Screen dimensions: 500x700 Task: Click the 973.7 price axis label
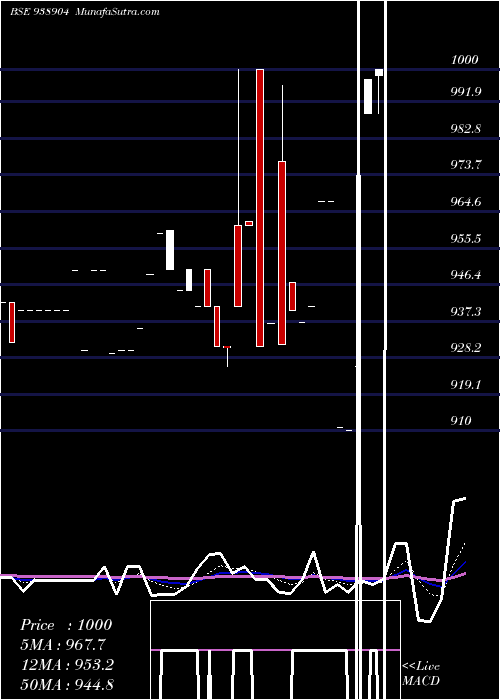tap(466, 165)
